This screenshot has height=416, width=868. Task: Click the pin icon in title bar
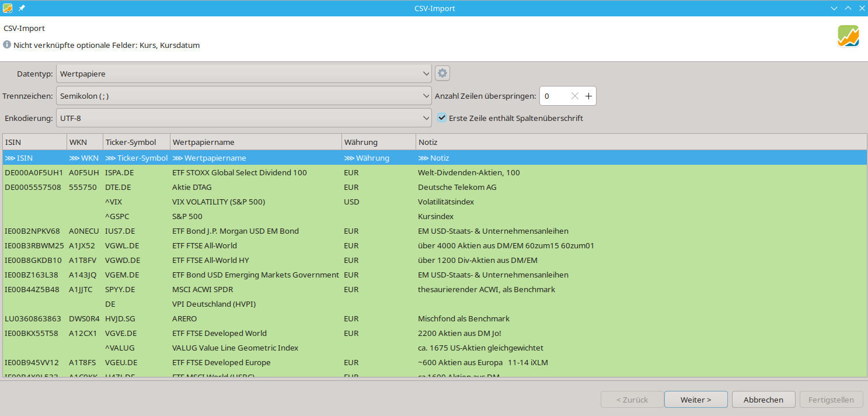tap(22, 8)
